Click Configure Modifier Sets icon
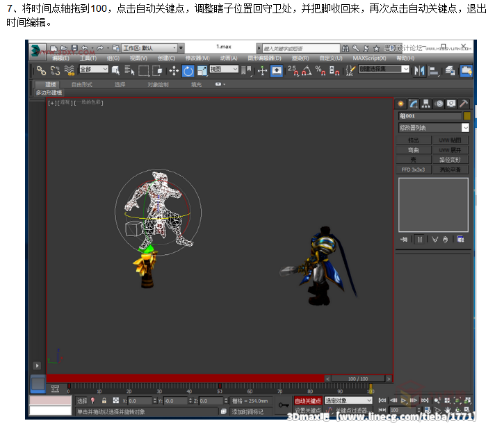The height and width of the screenshot is (430, 504). 461,240
